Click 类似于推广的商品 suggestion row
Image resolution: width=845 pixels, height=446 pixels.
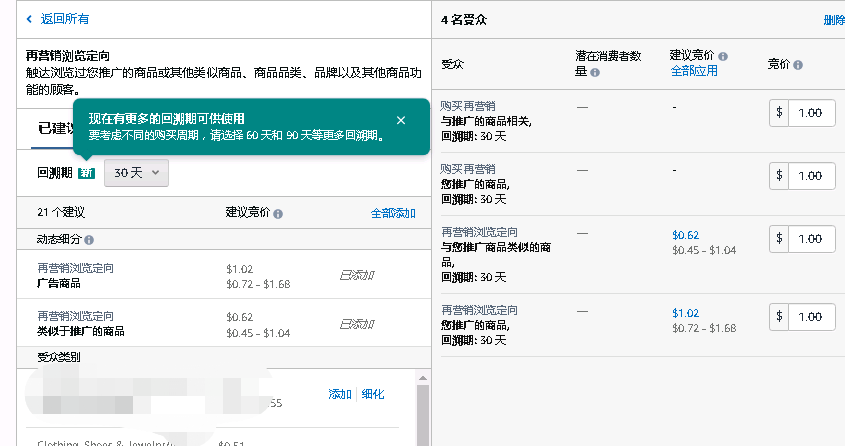(224, 323)
